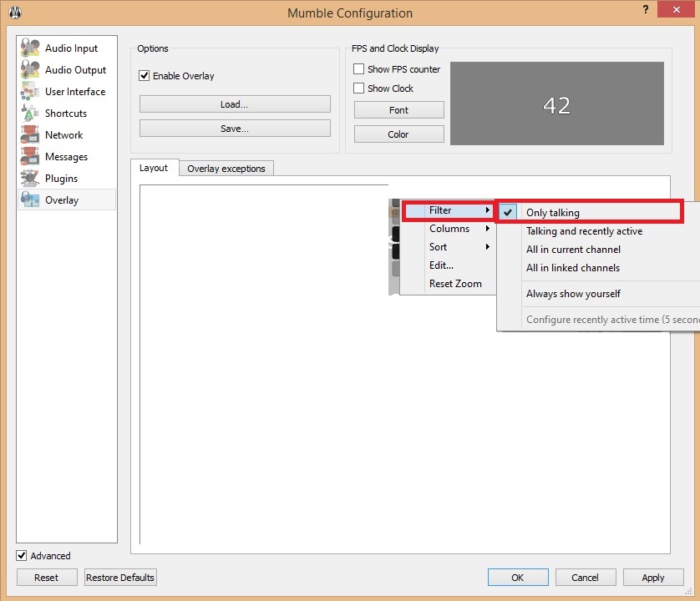The image size is (700, 601).
Task: Click the Audio Input label
Action: (72, 48)
